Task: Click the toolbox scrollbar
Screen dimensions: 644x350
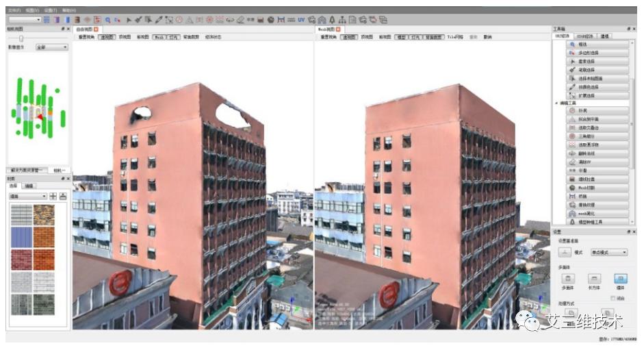Action: pyautogui.click(x=632, y=123)
